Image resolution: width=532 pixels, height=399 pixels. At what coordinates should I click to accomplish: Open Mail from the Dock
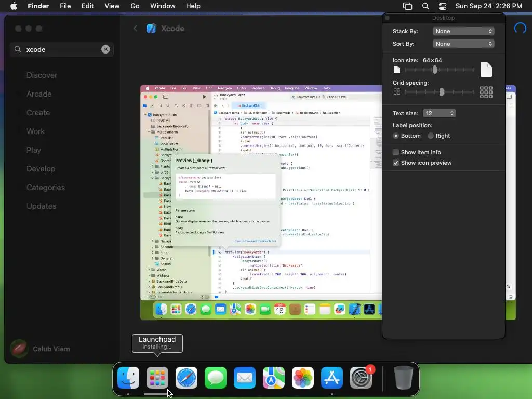pyautogui.click(x=245, y=378)
